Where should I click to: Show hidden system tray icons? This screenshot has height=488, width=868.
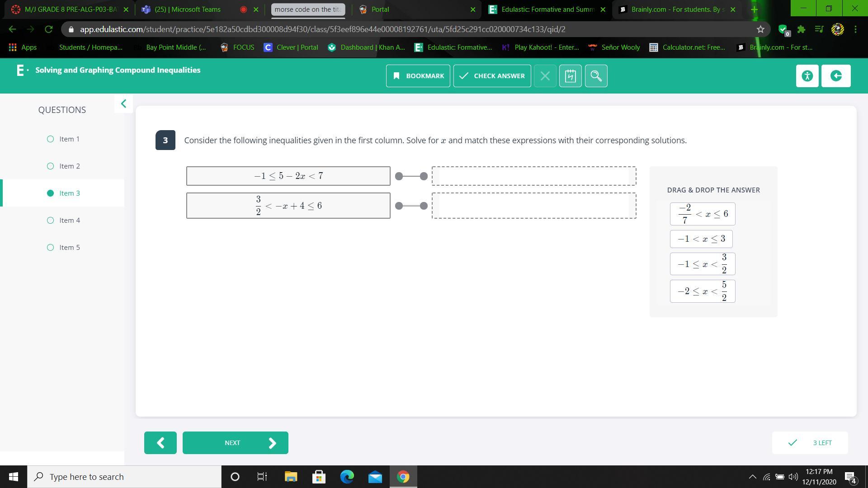pos(752,477)
